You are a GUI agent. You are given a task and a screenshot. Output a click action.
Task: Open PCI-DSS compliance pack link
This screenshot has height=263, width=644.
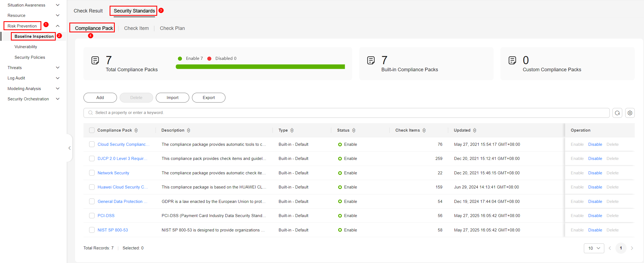tap(106, 216)
